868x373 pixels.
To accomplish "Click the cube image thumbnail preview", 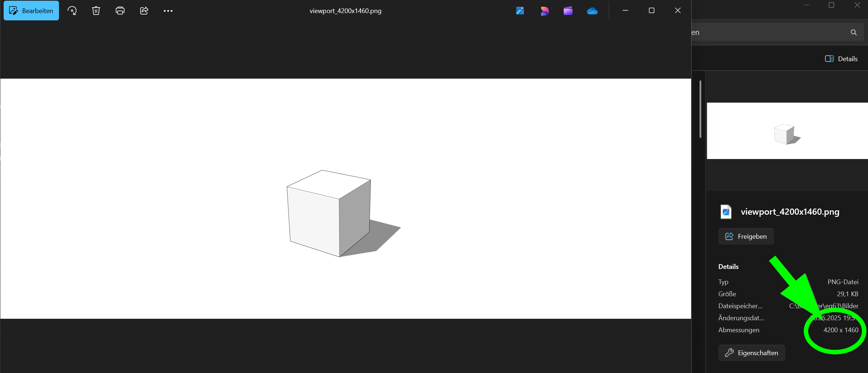I will [x=787, y=130].
